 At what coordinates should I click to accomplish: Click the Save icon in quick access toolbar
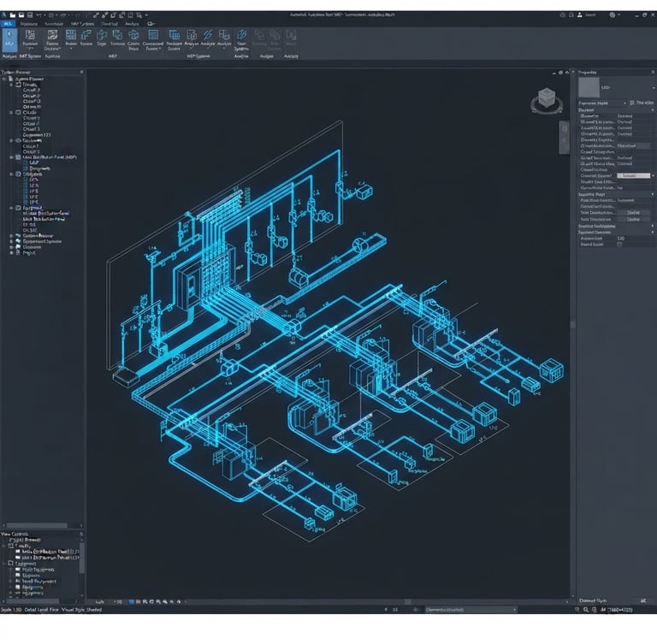coord(30,15)
